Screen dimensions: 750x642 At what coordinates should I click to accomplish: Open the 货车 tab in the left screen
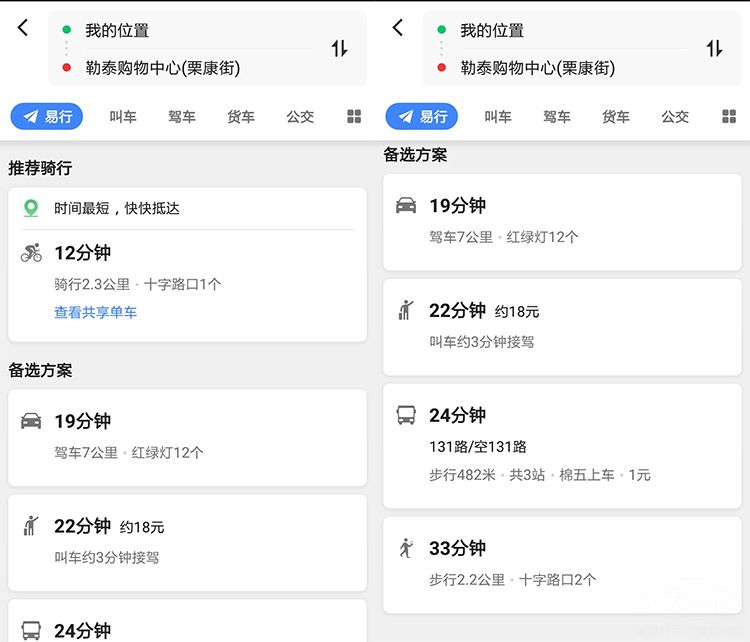(x=241, y=117)
